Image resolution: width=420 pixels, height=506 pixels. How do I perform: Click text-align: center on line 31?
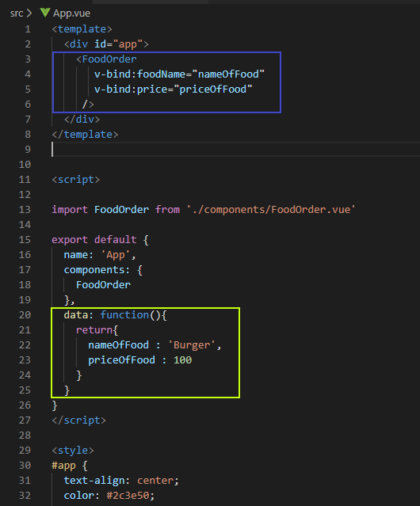pyautogui.click(x=121, y=481)
